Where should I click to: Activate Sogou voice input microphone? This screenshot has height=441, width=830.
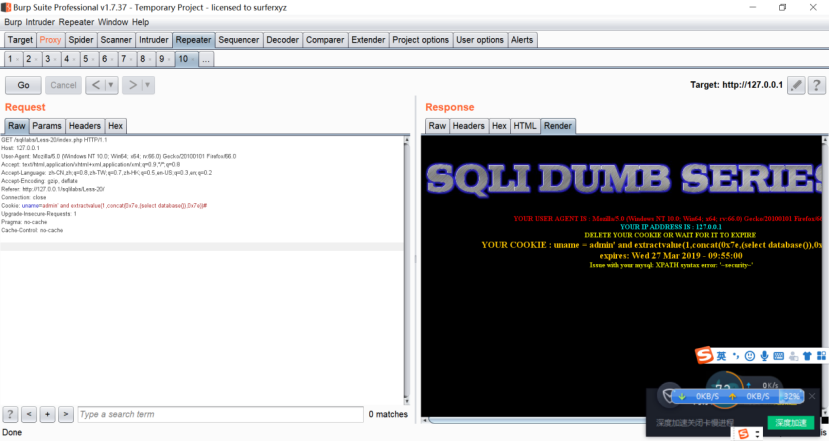pos(764,356)
